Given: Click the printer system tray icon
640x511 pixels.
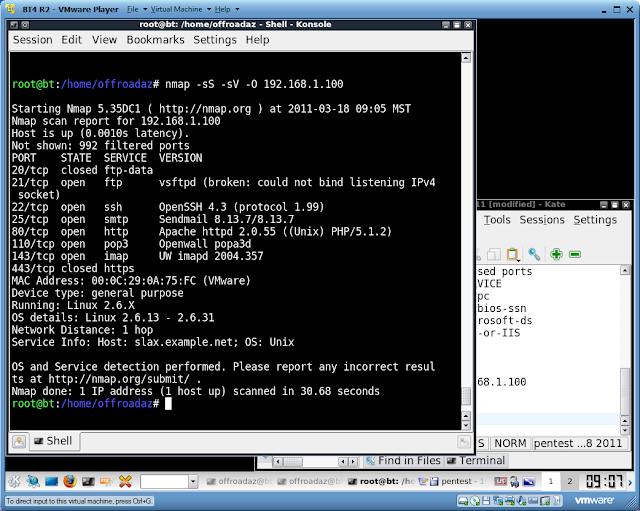Looking at the screenshot, I should click(514, 482).
